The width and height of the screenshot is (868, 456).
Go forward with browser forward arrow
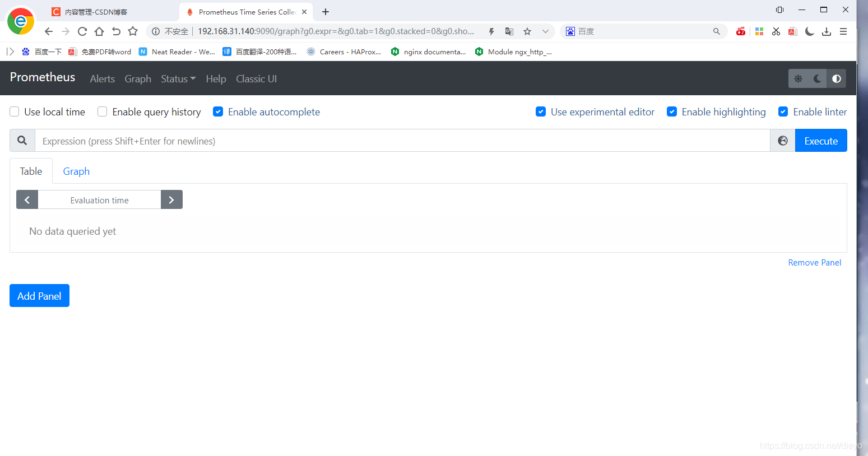pos(66,31)
